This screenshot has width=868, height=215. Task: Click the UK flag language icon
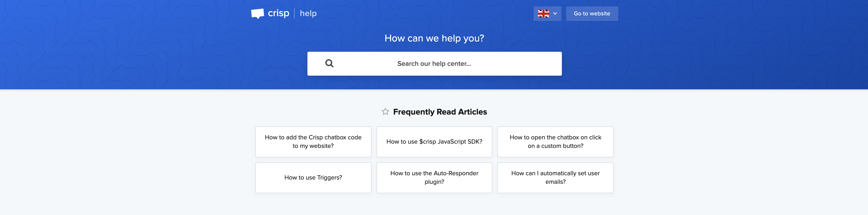click(543, 14)
